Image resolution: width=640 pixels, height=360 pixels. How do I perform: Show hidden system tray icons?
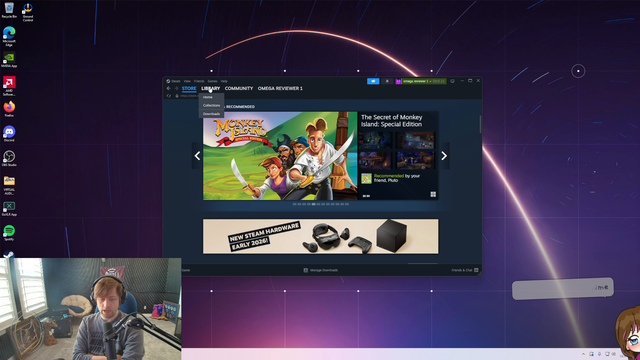point(583,354)
